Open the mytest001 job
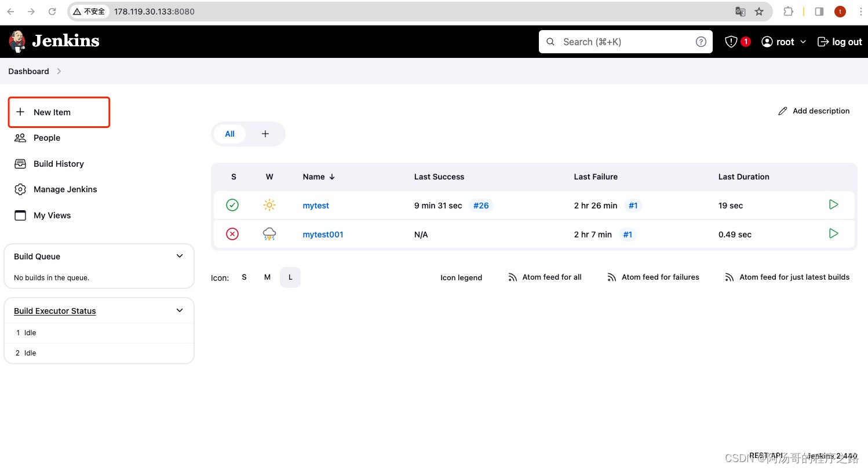Screen dimensions: 868x469 [x=323, y=235]
